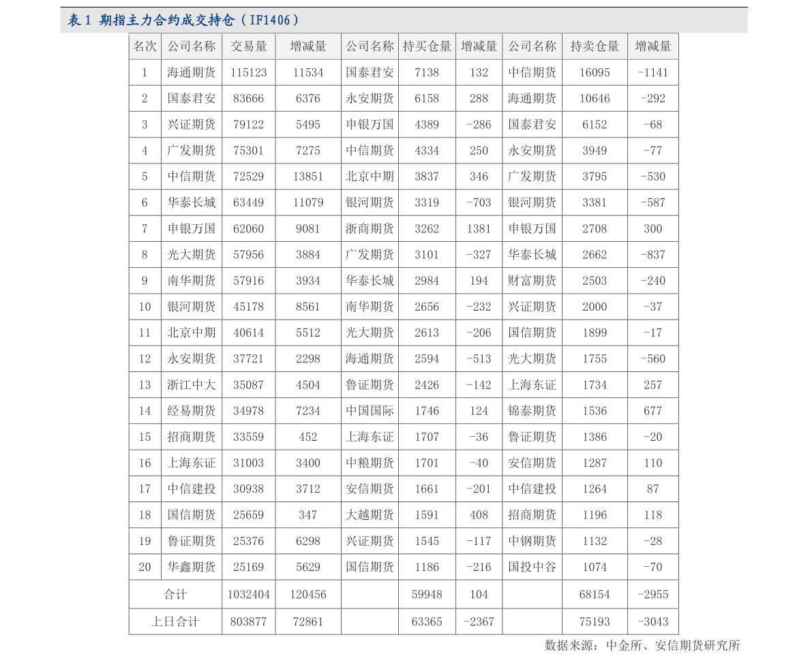
Task: Select previous day long position '63365'
Action: (x=427, y=621)
